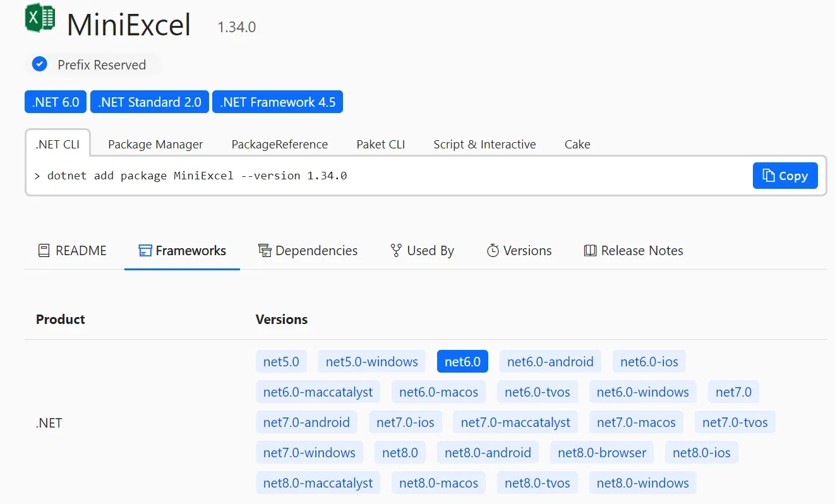Image resolution: width=835 pixels, height=504 pixels.
Task: Click the copy icon inside the Copy button
Action: (x=769, y=176)
